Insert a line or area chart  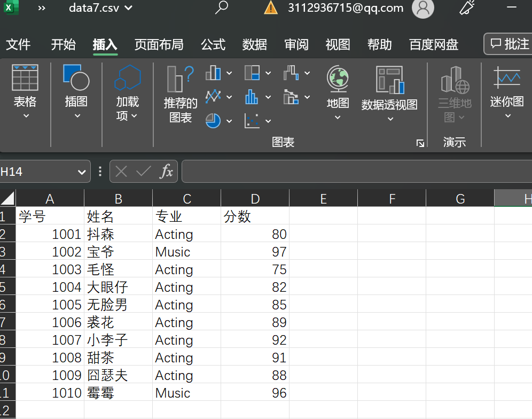213,97
